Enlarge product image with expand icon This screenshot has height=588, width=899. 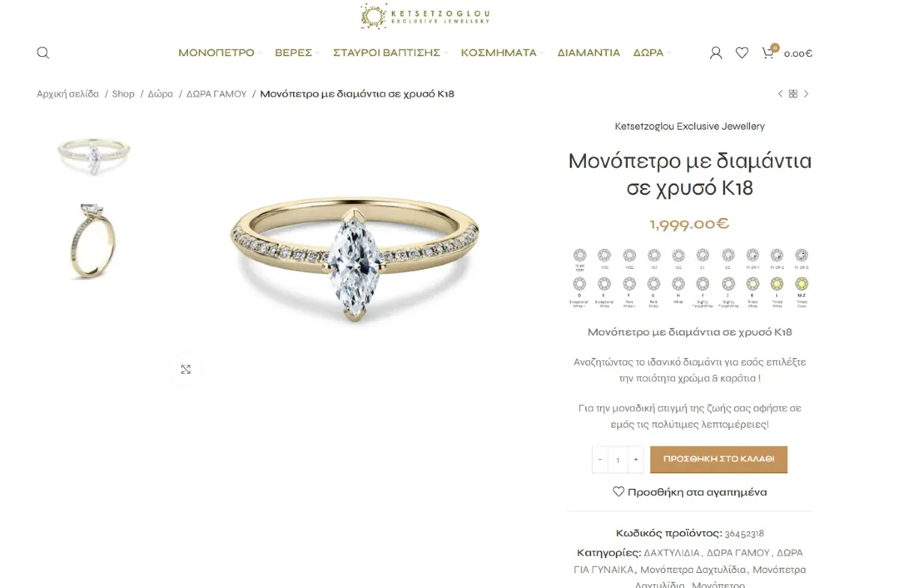(186, 369)
